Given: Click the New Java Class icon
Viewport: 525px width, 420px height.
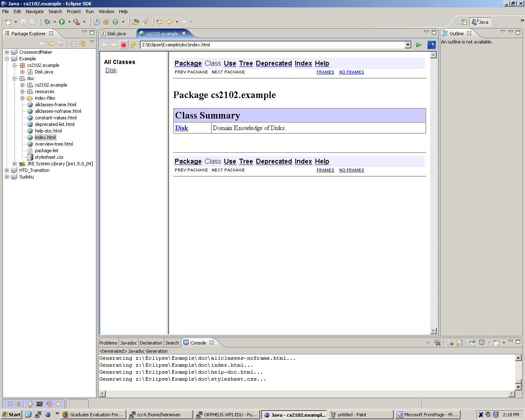Looking at the screenshot, I should 116,22.
